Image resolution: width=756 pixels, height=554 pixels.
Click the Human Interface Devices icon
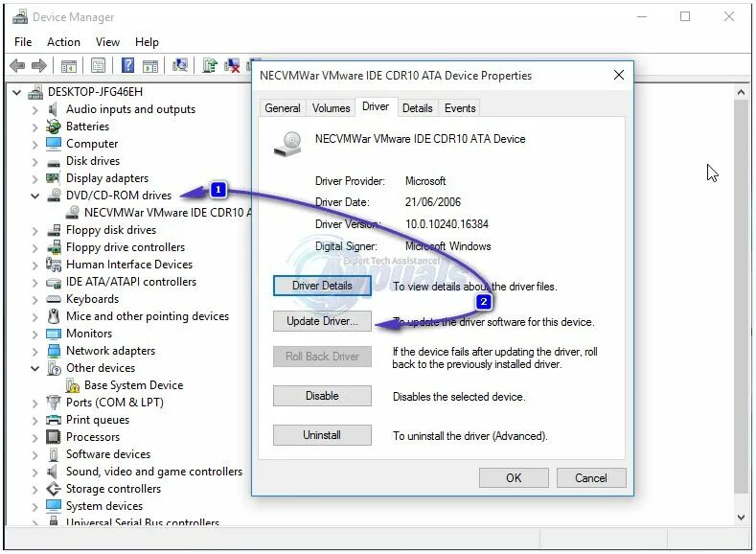point(54,265)
